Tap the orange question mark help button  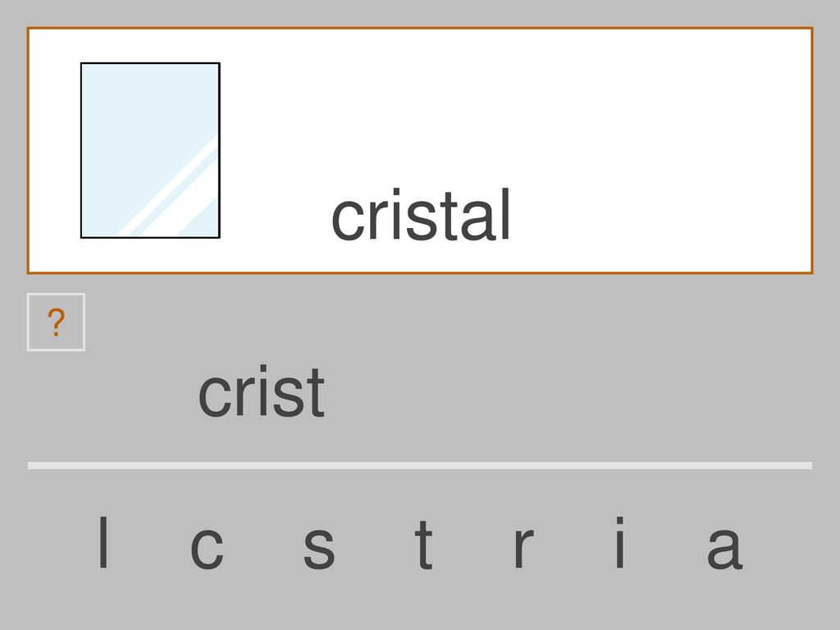pos(56,322)
